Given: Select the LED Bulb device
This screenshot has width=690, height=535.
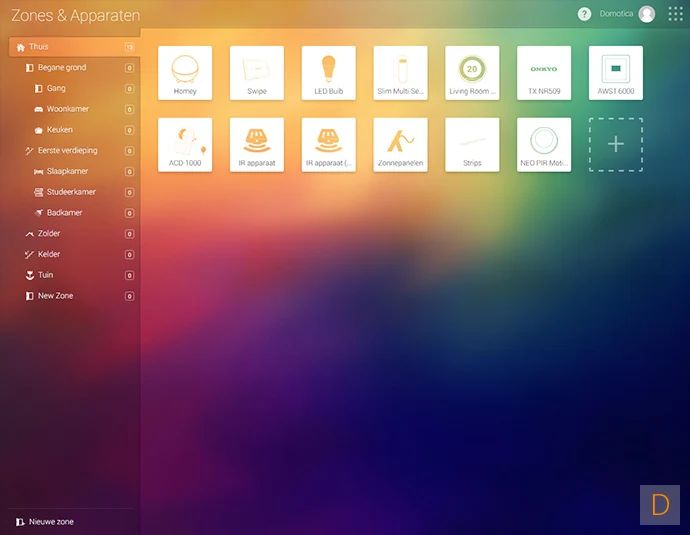Looking at the screenshot, I should pos(328,73).
